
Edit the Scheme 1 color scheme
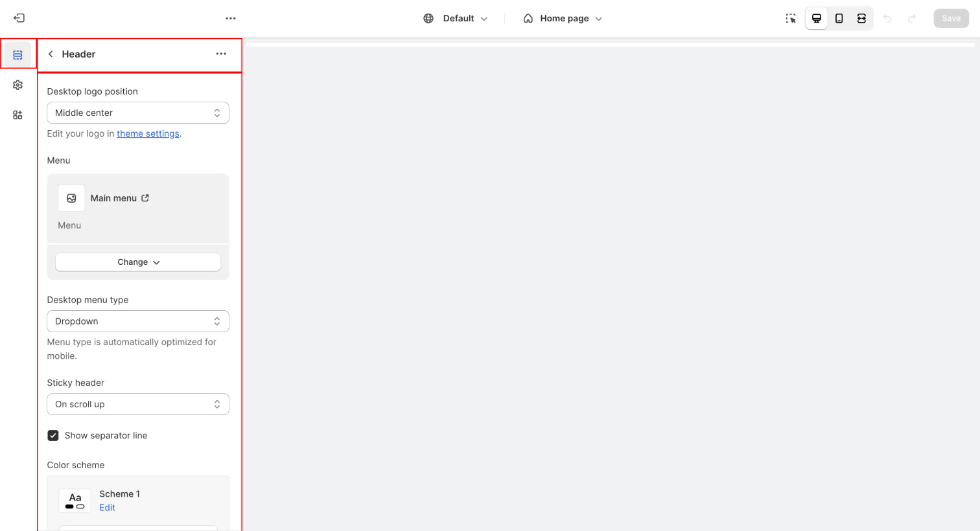click(x=108, y=508)
